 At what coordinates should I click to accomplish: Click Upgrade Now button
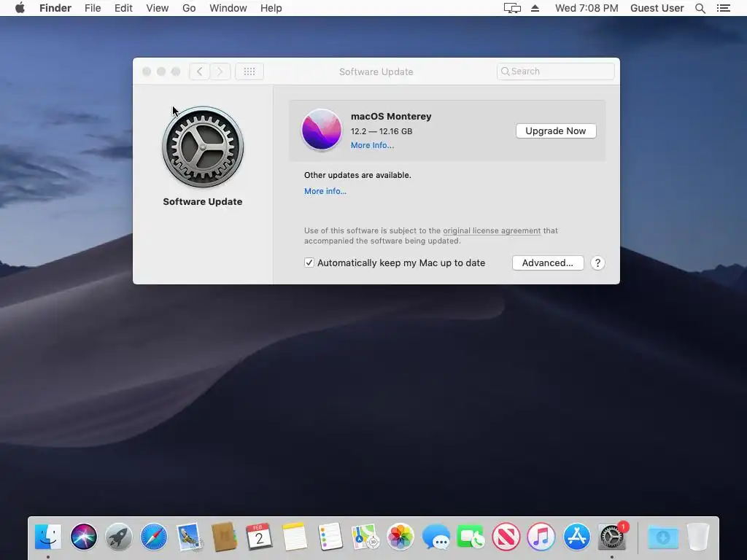pyautogui.click(x=555, y=131)
